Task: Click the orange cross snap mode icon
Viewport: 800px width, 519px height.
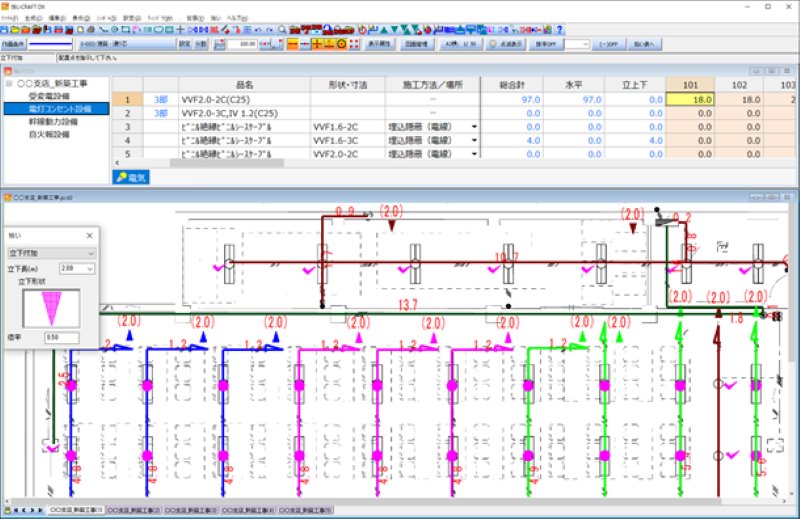Action: pyautogui.click(x=317, y=45)
